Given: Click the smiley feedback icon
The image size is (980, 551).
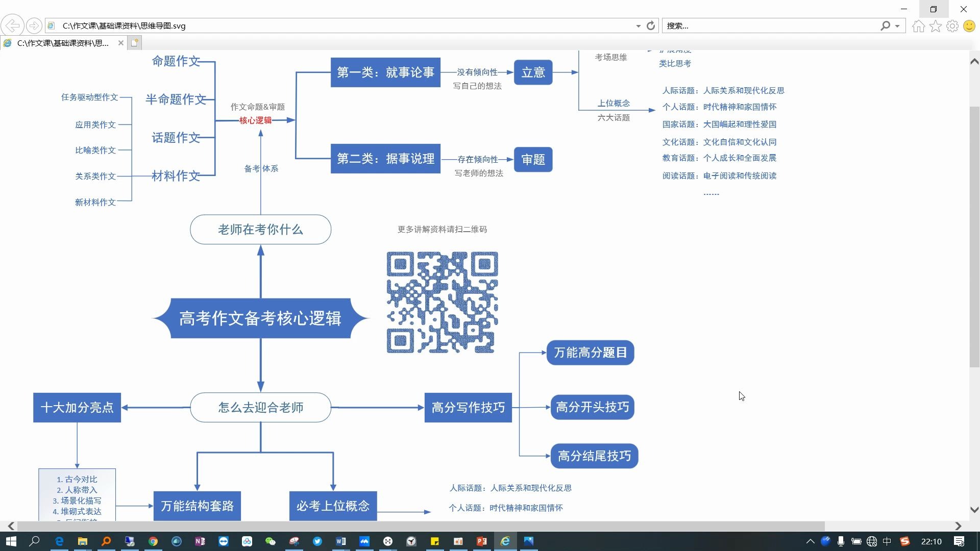Looking at the screenshot, I should (x=969, y=26).
